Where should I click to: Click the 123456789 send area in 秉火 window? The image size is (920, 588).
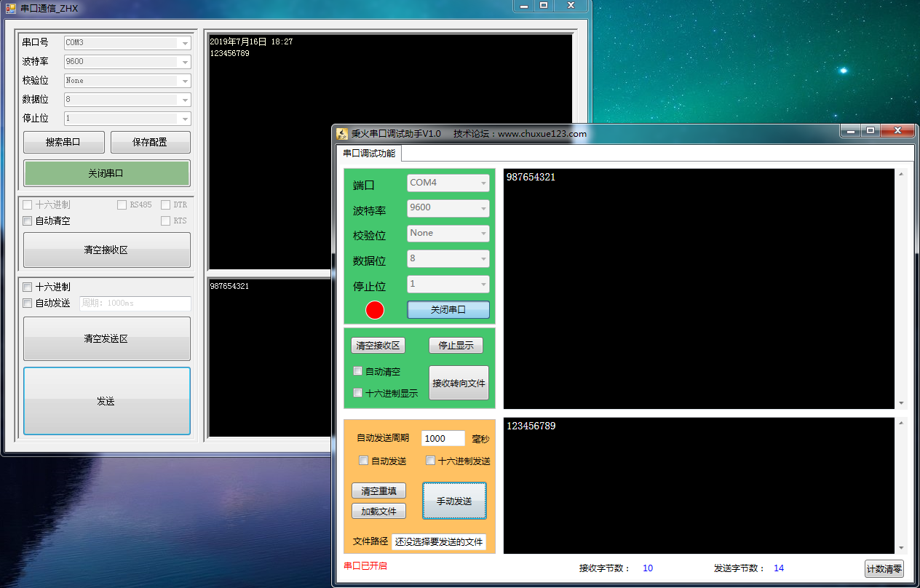point(699,485)
